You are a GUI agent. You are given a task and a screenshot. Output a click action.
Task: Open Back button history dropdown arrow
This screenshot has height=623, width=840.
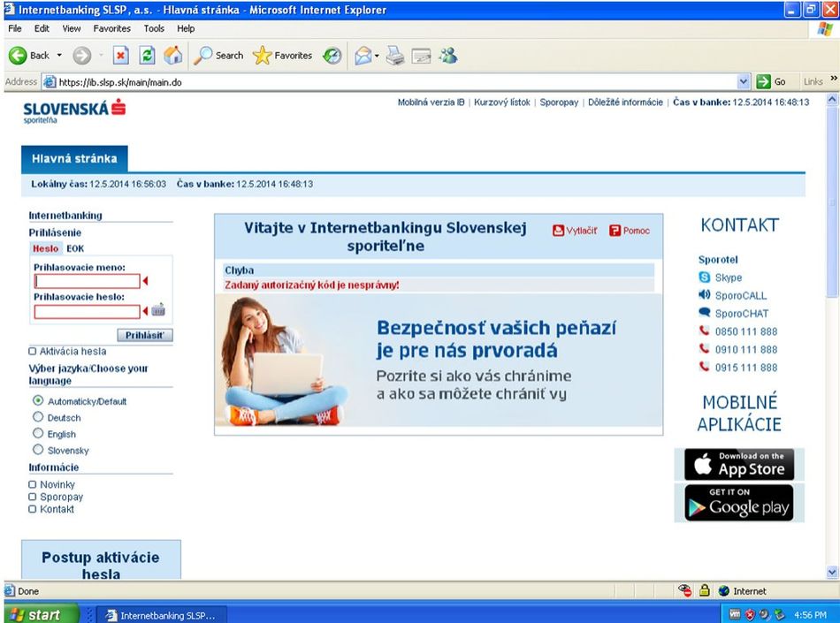59,55
